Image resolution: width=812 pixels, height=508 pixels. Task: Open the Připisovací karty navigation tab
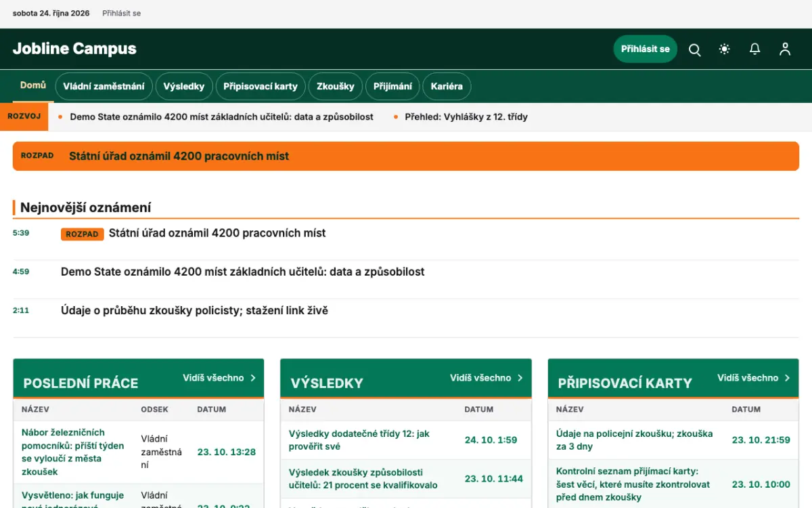(261, 87)
